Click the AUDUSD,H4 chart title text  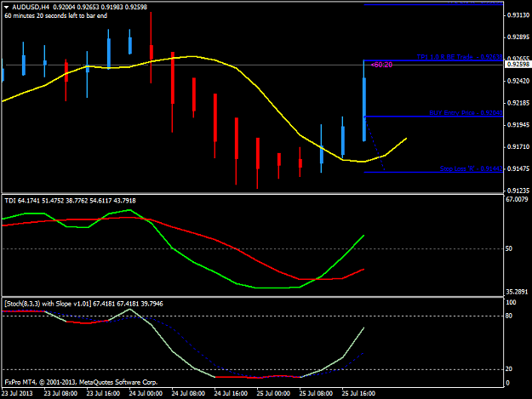[x=31, y=7]
